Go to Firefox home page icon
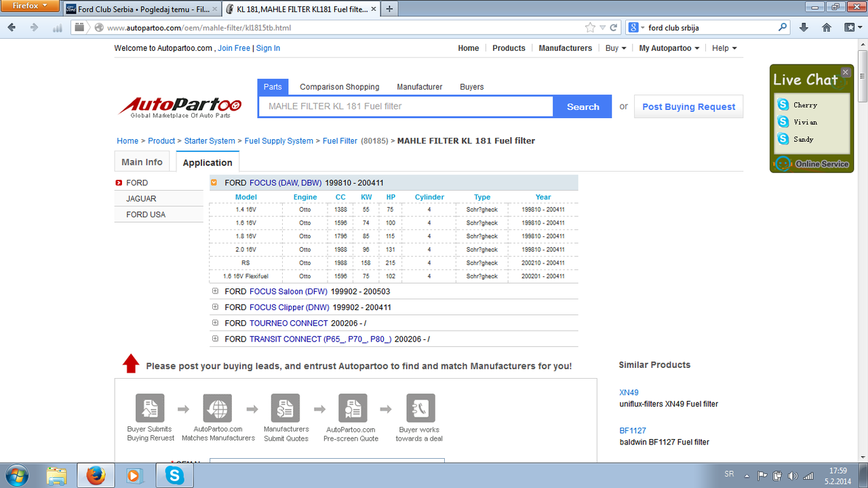Image resolution: width=868 pixels, height=488 pixels. [x=827, y=28]
